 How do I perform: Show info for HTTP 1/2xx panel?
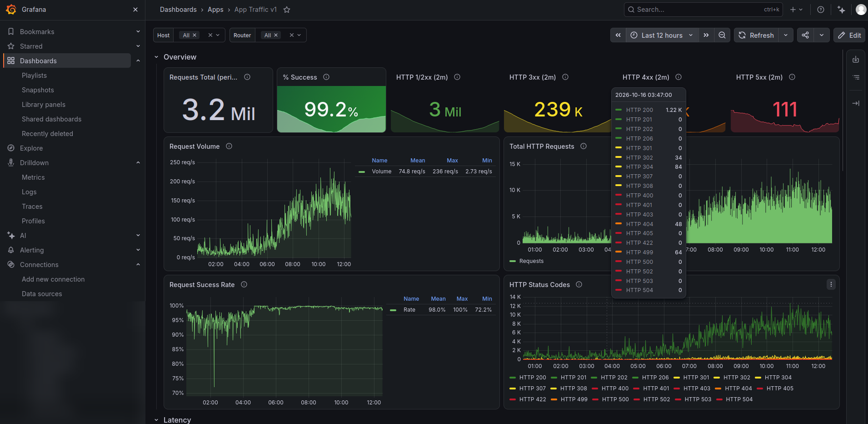click(457, 77)
